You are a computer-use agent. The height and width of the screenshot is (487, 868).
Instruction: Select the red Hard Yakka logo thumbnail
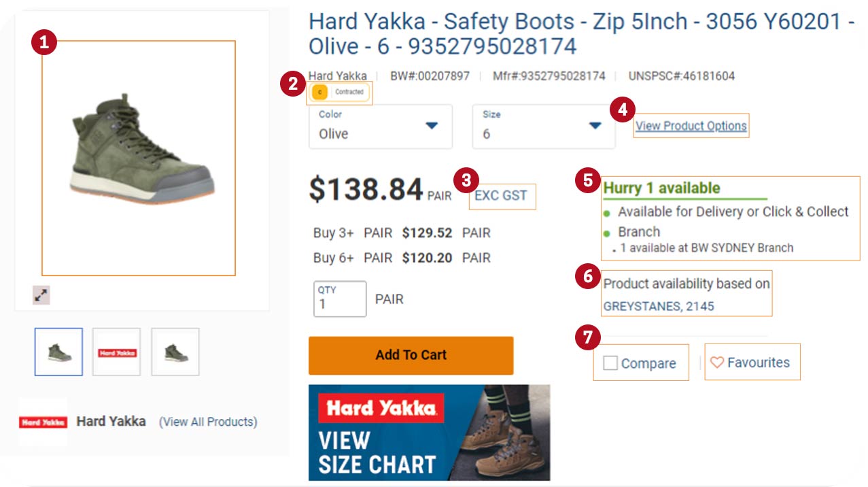(x=116, y=351)
